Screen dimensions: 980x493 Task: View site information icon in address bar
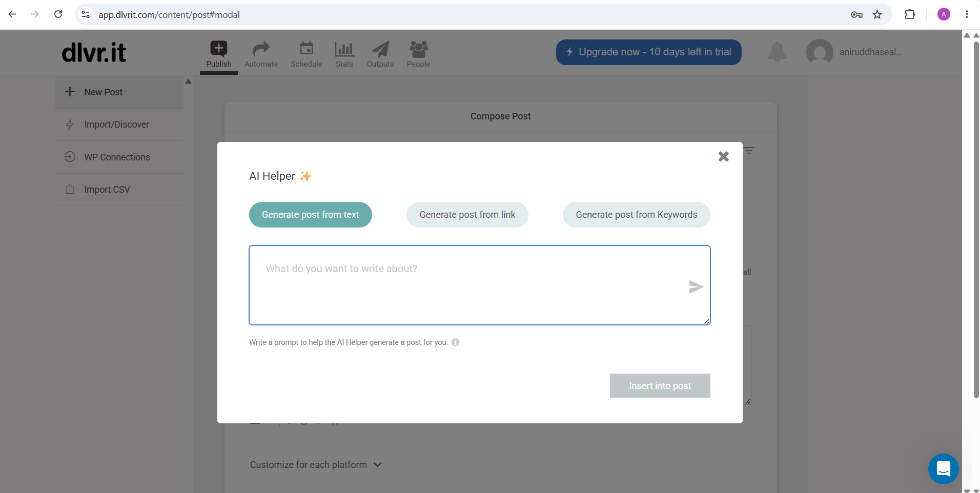pyautogui.click(x=86, y=14)
